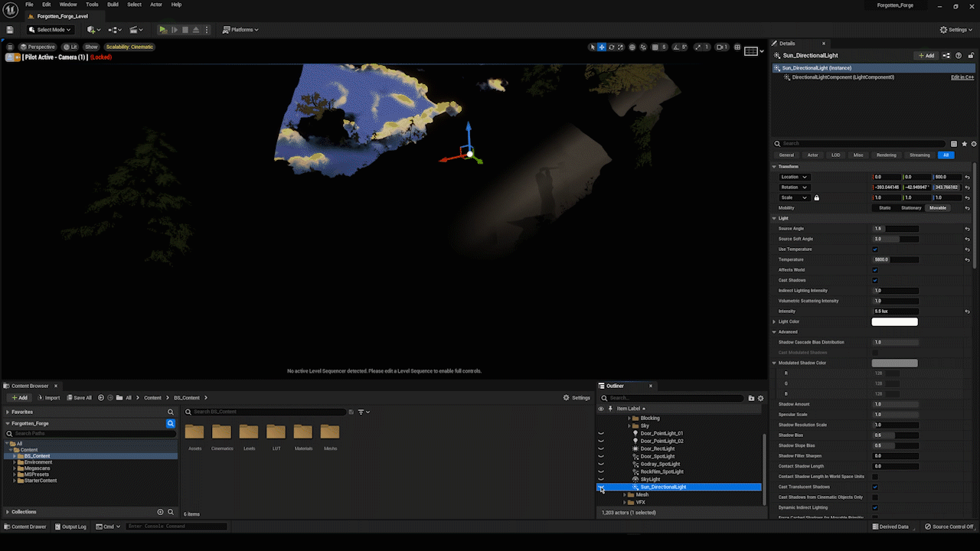
Task: Open the Cinematics toolbar icon dropdown
Action: [x=136, y=30]
